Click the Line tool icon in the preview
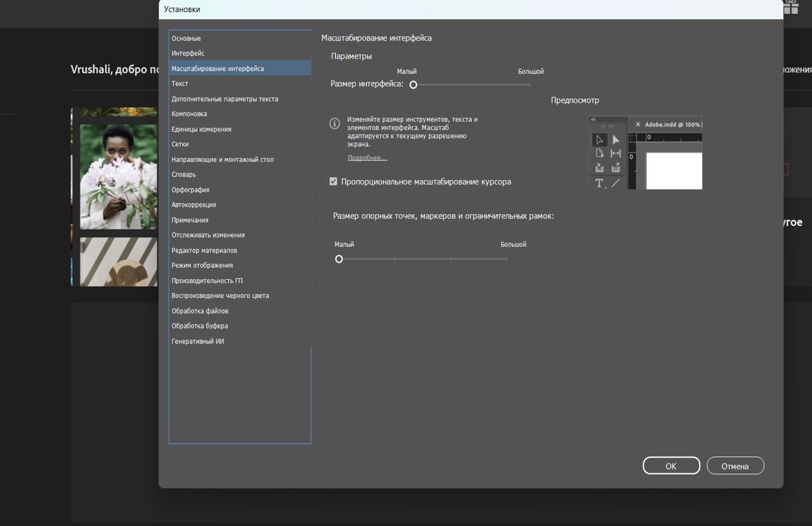Image resolution: width=812 pixels, height=526 pixels. [x=616, y=183]
